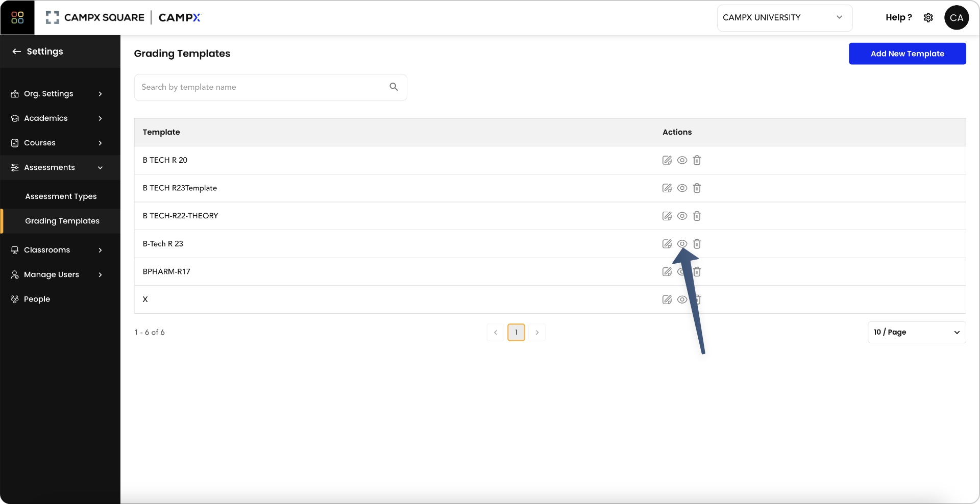View the B-Tech R 23 template
This screenshot has height=504, width=980.
click(x=682, y=244)
